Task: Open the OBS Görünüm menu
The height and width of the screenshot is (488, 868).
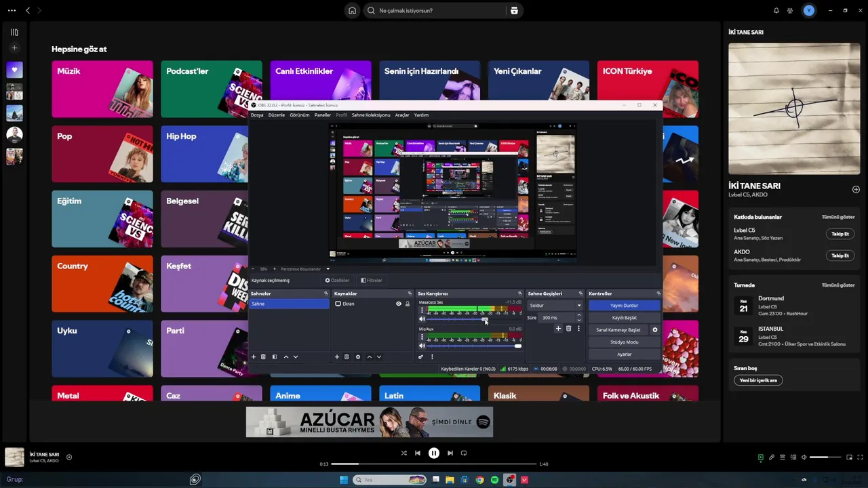Action: [300, 115]
